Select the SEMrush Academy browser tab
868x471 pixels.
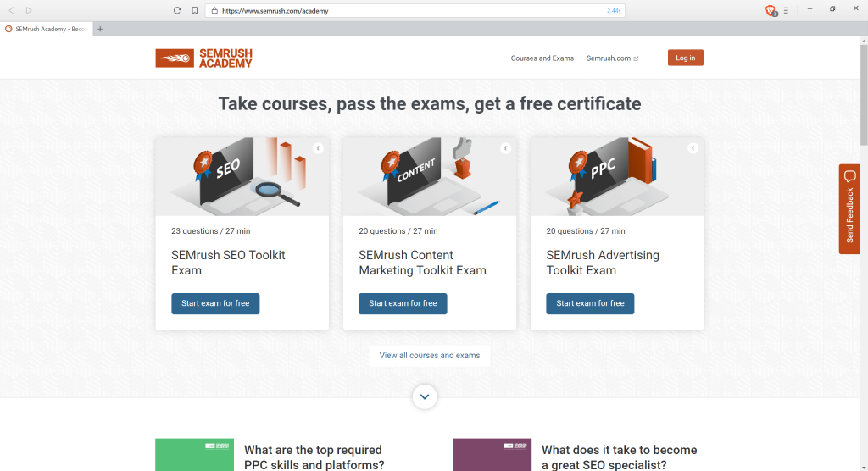(x=47, y=29)
